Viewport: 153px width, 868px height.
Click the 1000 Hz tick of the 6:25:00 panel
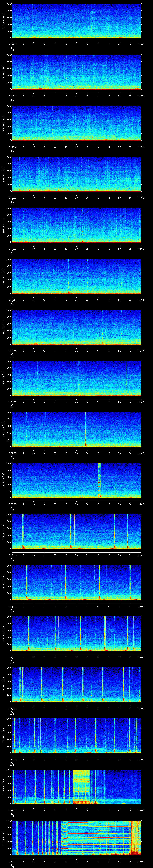8,617
